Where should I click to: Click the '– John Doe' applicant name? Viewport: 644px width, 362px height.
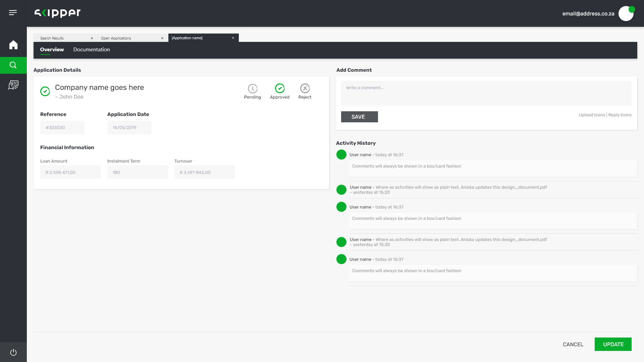pyautogui.click(x=69, y=97)
